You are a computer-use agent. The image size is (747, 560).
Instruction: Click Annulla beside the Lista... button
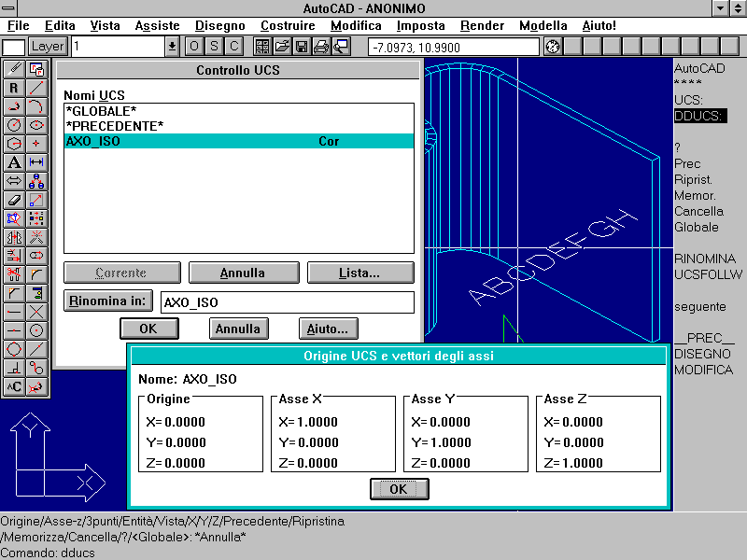click(x=244, y=273)
